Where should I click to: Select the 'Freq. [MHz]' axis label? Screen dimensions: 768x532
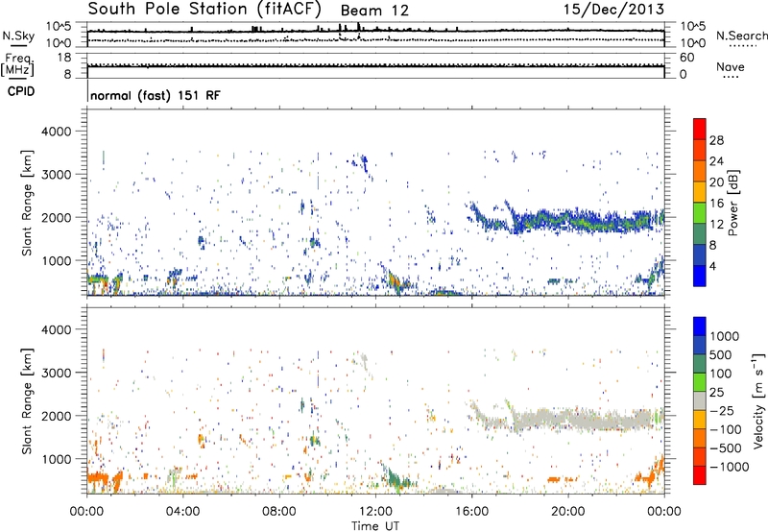17,65
